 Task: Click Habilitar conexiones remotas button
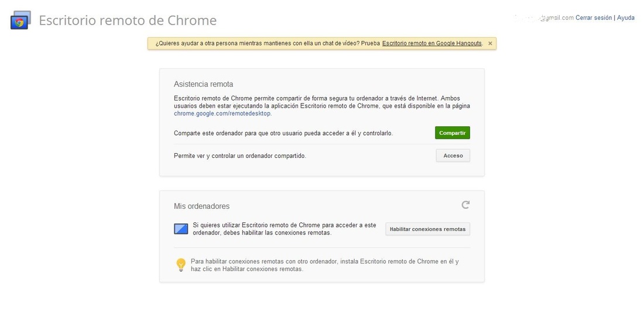click(x=427, y=229)
